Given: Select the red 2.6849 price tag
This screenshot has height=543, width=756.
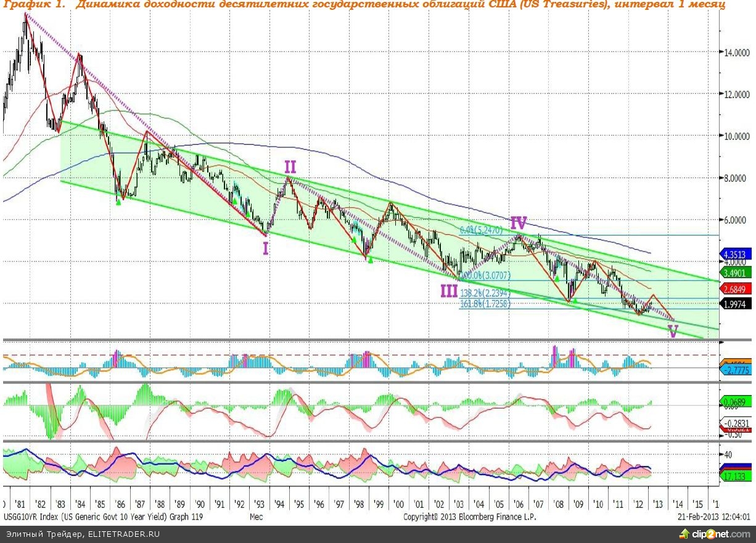Looking at the screenshot, I should [x=736, y=290].
